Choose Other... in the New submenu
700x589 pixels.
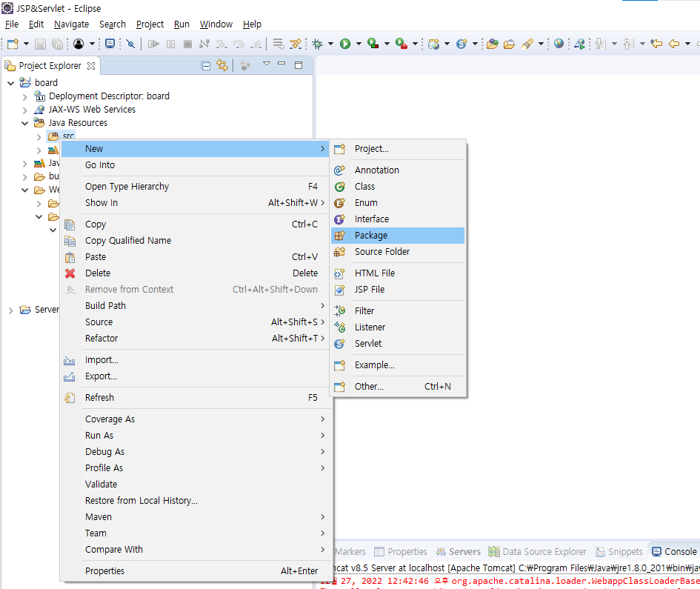click(398, 387)
